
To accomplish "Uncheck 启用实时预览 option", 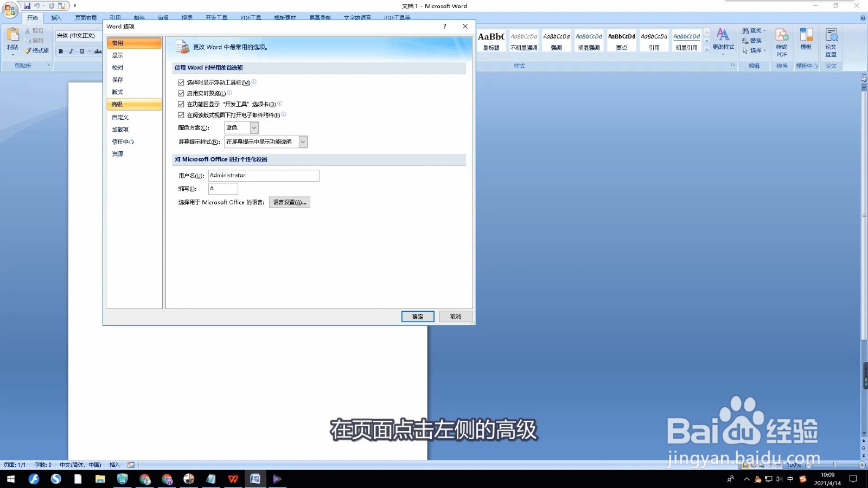I will [181, 93].
